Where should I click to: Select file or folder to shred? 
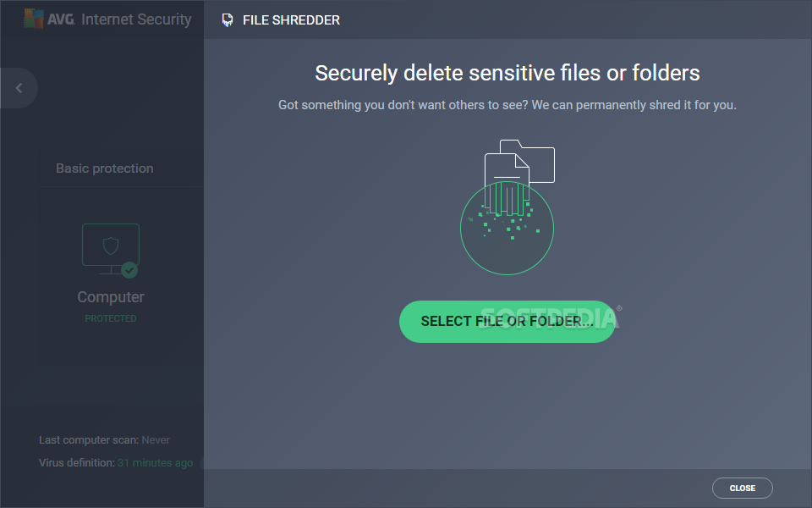click(507, 322)
